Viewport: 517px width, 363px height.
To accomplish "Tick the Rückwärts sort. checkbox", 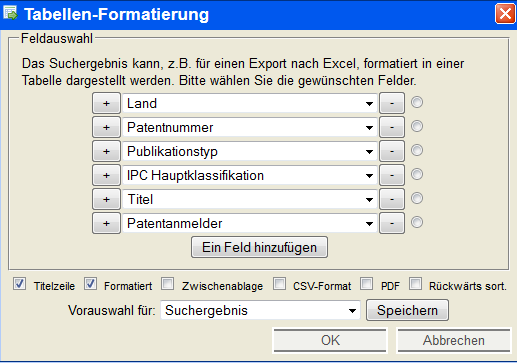I will click(x=416, y=284).
